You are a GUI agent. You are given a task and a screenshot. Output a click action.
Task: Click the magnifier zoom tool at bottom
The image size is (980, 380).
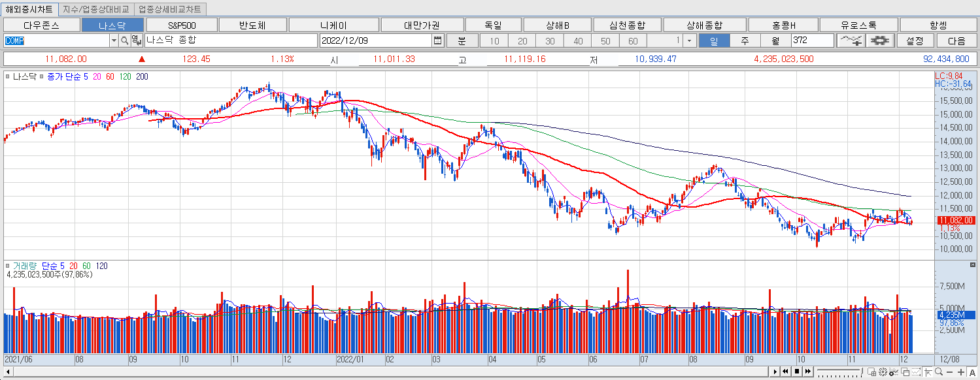939,372
